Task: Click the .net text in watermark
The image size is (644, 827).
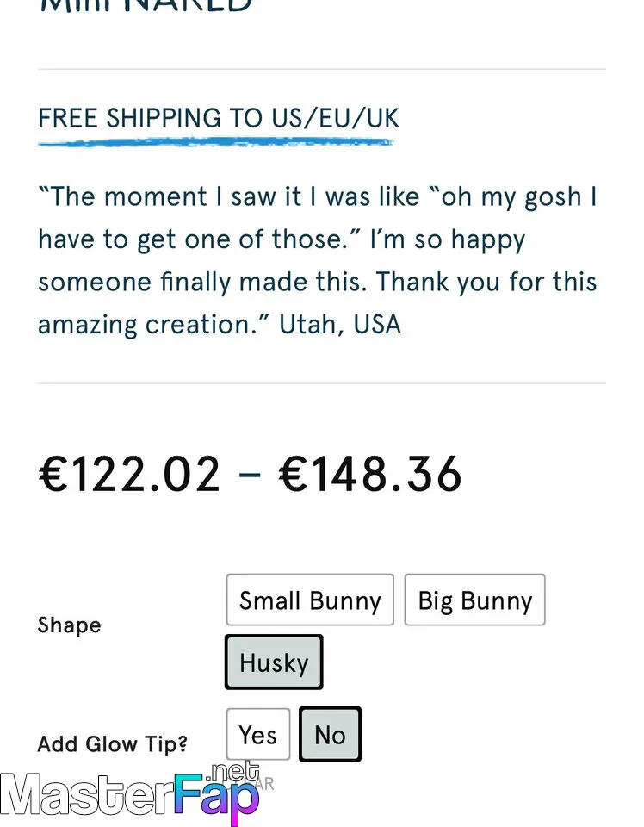Action: click(232, 771)
